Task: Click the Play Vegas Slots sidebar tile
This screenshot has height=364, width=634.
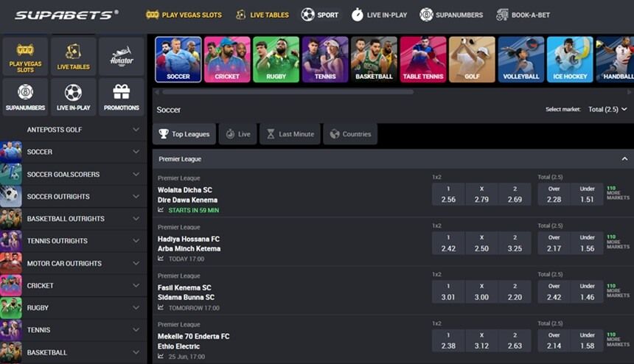Action: point(25,56)
